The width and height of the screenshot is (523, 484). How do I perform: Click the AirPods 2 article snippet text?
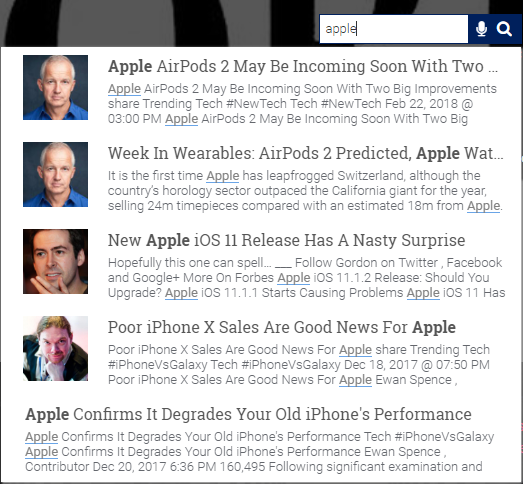[x=303, y=104]
